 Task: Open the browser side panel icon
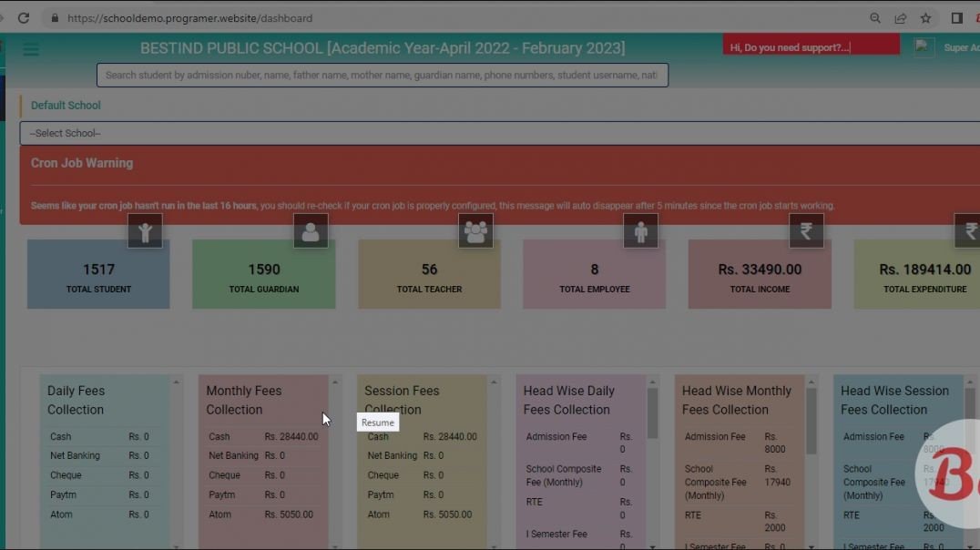click(957, 17)
